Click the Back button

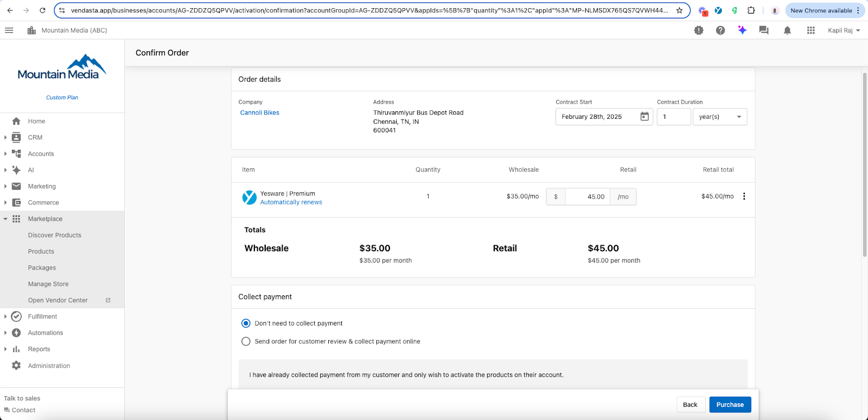pos(690,405)
